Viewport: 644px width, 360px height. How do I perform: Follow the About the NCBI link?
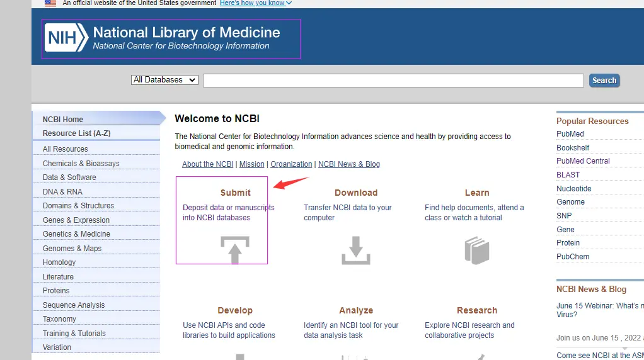pyautogui.click(x=208, y=164)
